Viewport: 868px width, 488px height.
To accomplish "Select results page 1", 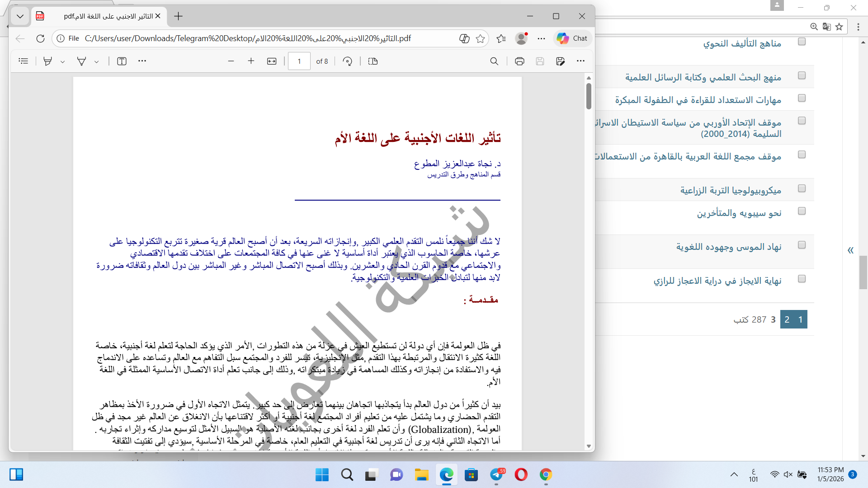I will pyautogui.click(x=801, y=319).
